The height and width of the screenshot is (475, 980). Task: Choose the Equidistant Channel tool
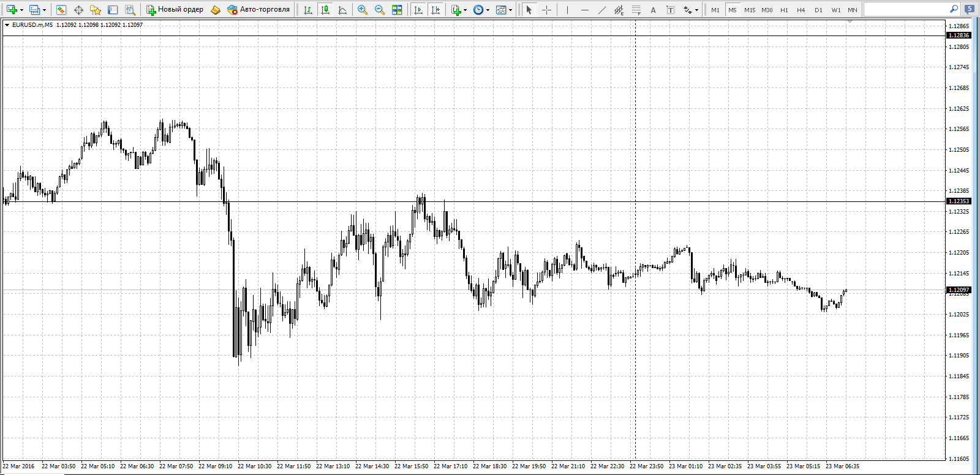619,10
